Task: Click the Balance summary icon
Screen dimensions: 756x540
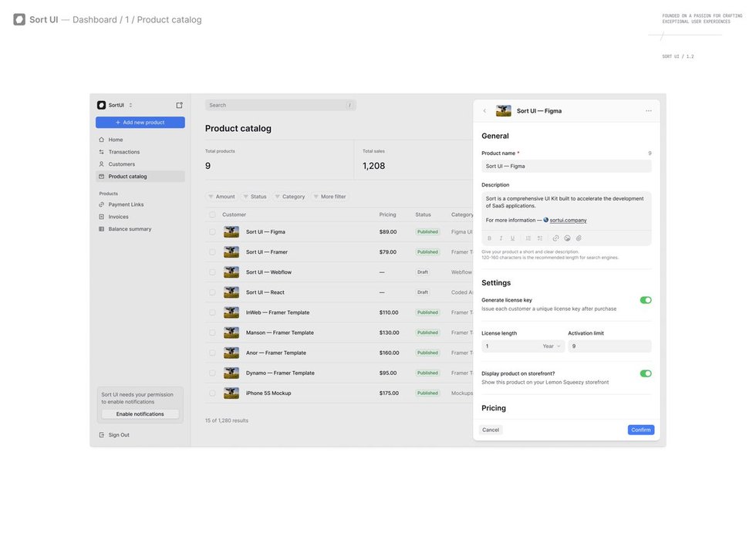Action: pyautogui.click(x=101, y=229)
